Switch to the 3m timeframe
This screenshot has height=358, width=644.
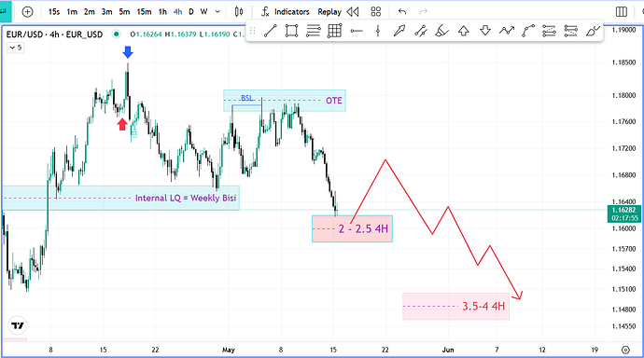coord(106,12)
